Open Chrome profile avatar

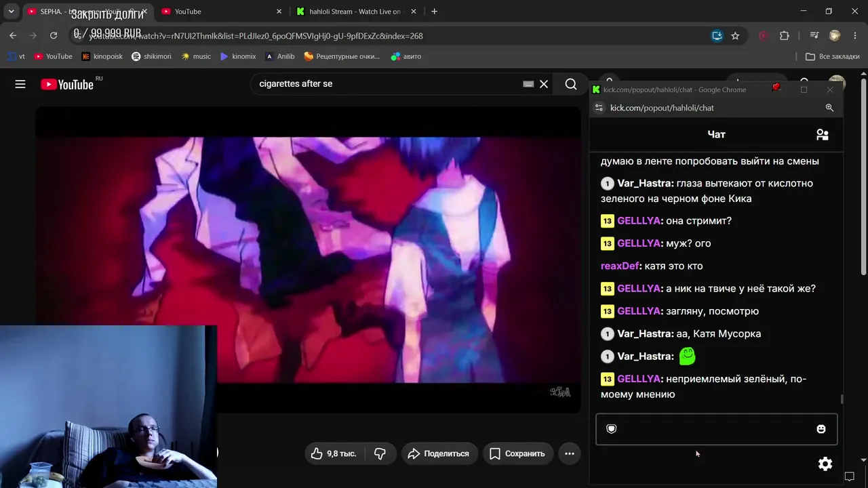click(x=835, y=36)
